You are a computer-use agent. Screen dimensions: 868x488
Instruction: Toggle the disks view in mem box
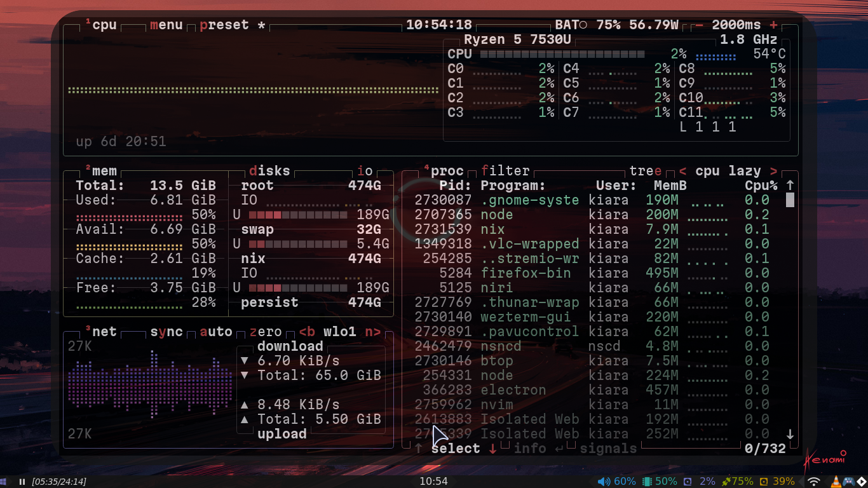coord(269,171)
